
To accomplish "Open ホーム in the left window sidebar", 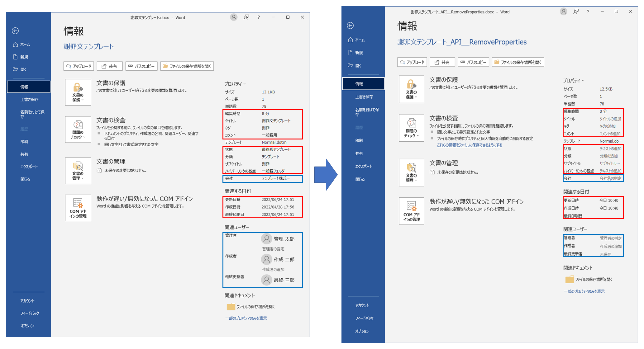I will coord(21,45).
